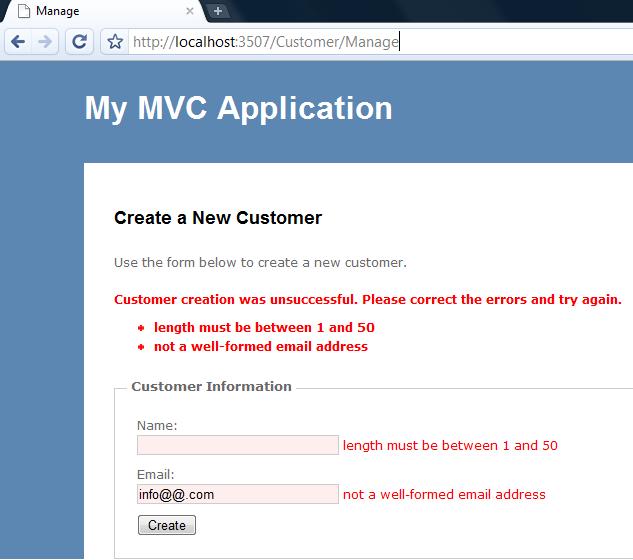Click the 'Customer creation was unsuccessful' error message

(368, 300)
